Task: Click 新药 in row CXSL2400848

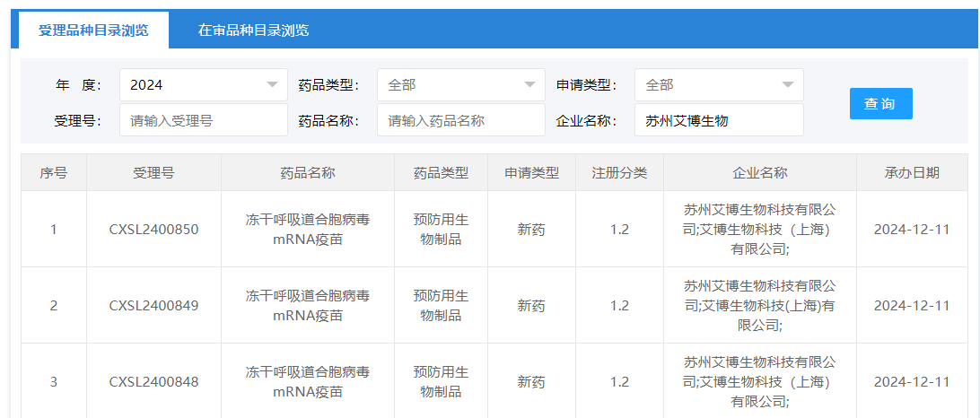Action: pyautogui.click(x=531, y=382)
